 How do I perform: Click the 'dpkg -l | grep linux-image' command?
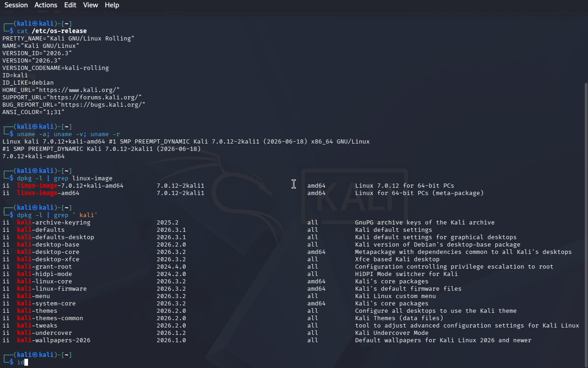(65, 178)
